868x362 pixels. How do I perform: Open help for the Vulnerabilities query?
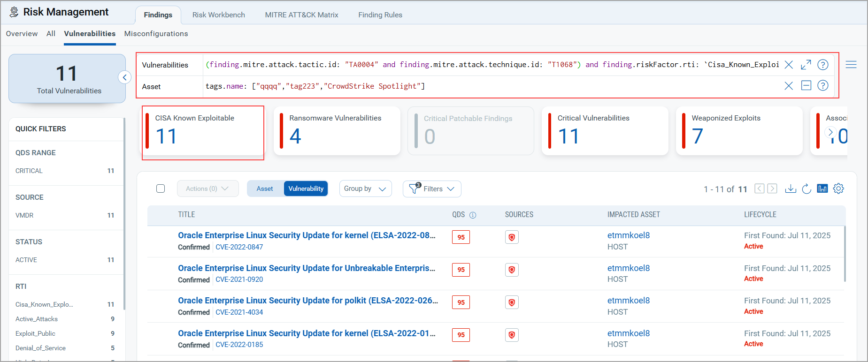coord(823,65)
